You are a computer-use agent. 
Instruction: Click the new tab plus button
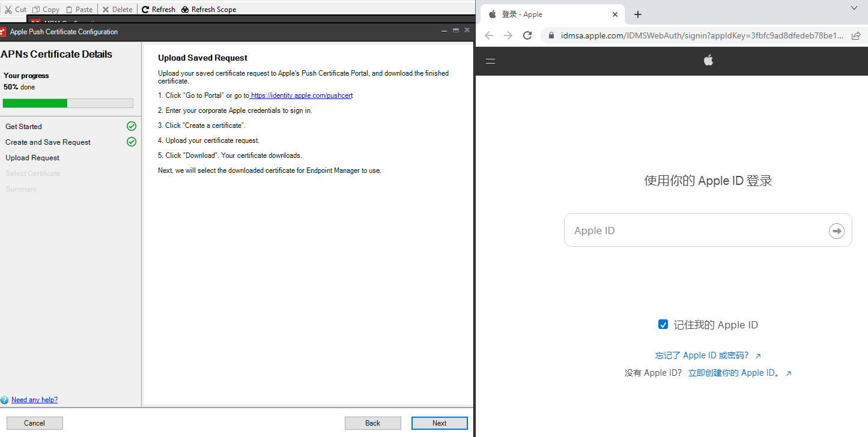pos(637,14)
